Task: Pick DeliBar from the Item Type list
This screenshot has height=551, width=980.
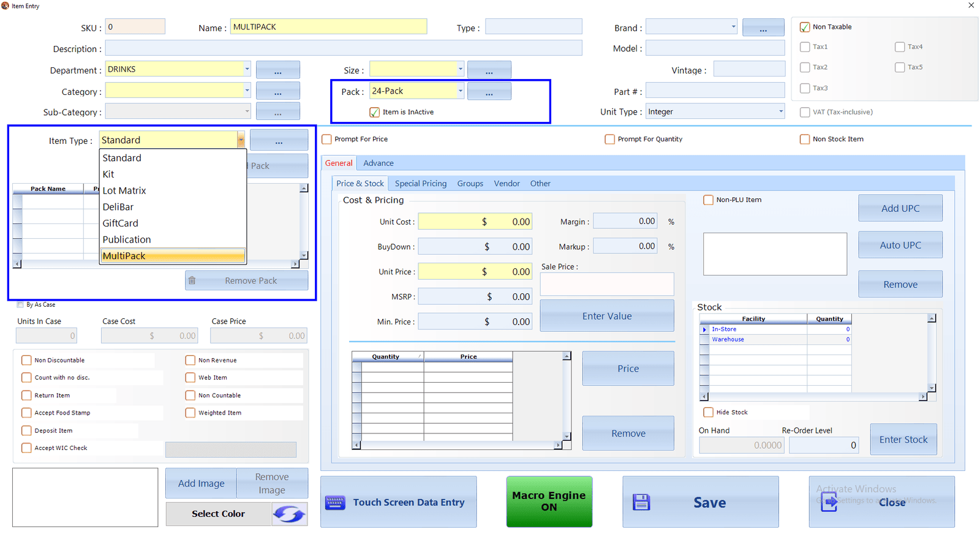Action: pyautogui.click(x=173, y=207)
